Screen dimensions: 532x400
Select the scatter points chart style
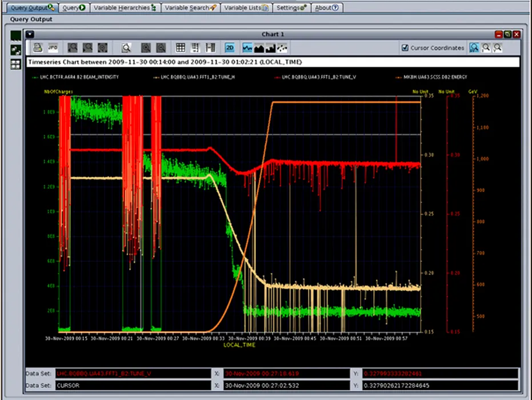[x=282, y=48]
